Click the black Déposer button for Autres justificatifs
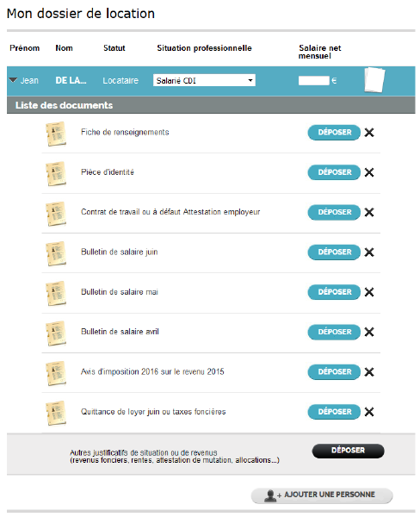 [349, 451]
